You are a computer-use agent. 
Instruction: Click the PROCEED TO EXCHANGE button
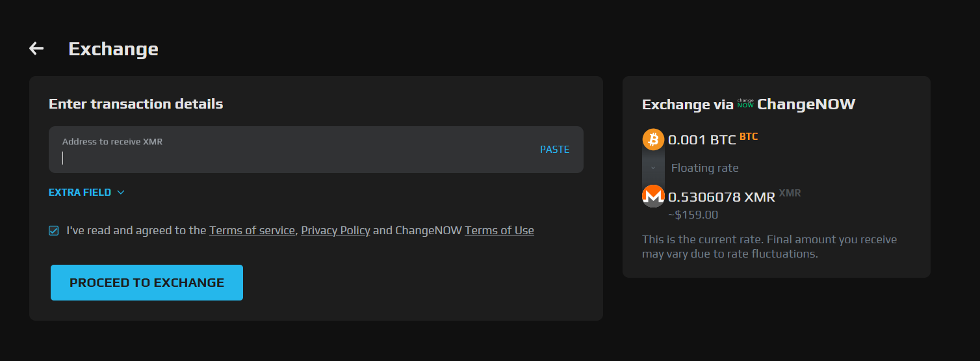[x=147, y=282]
